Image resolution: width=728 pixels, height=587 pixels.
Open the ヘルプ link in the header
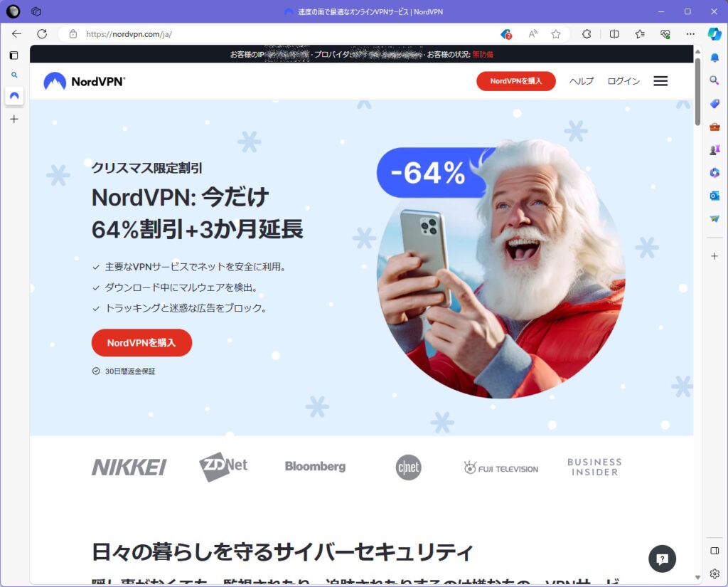(582, 81)
